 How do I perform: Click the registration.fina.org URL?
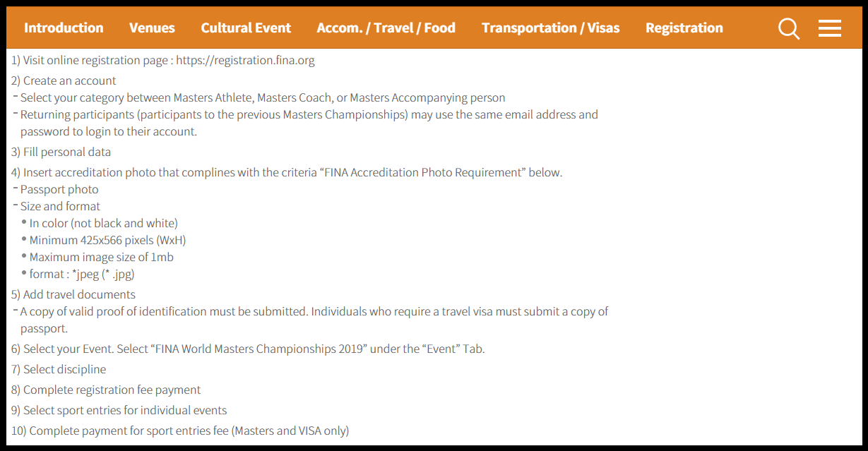coord(245,60)
